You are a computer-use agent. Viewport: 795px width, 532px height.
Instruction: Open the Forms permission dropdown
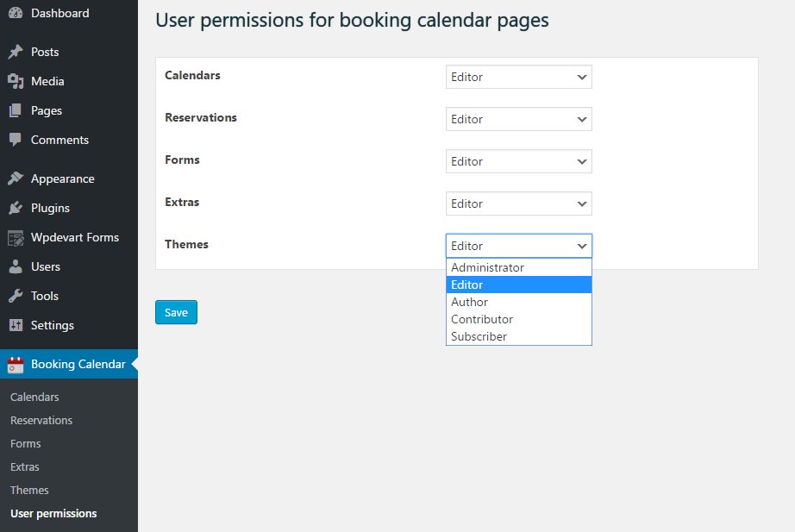[518, 161]
